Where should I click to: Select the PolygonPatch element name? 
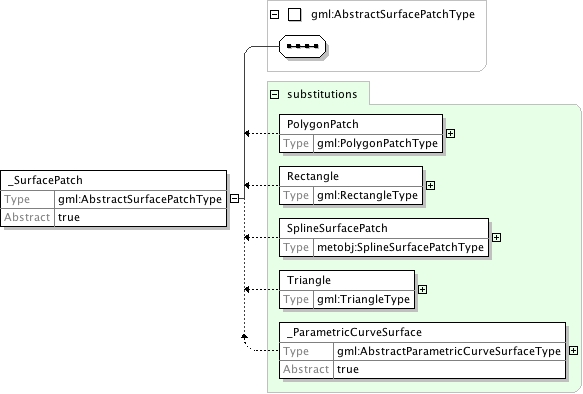click(x=323, y=124)
